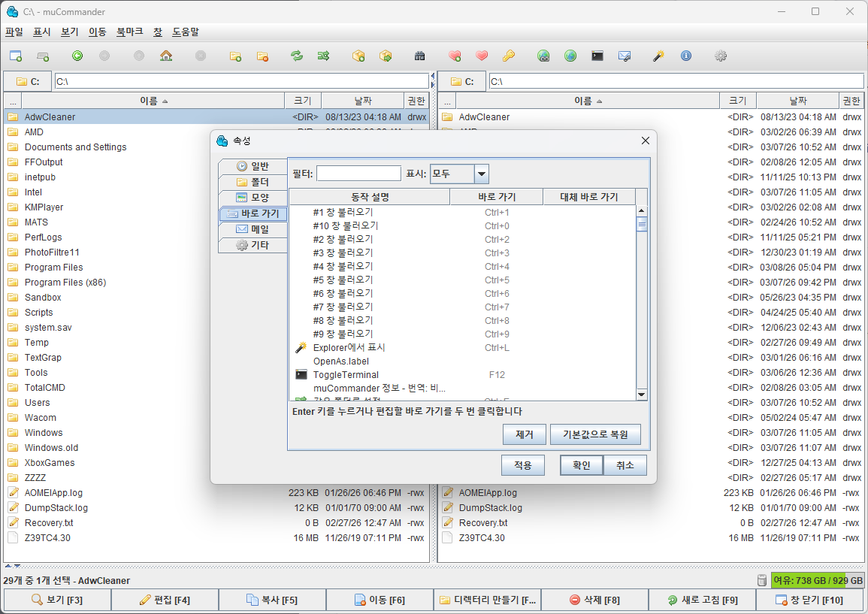Go back with the green arrow icon
The width and height of the screenshot is (868, 614).
77,56
